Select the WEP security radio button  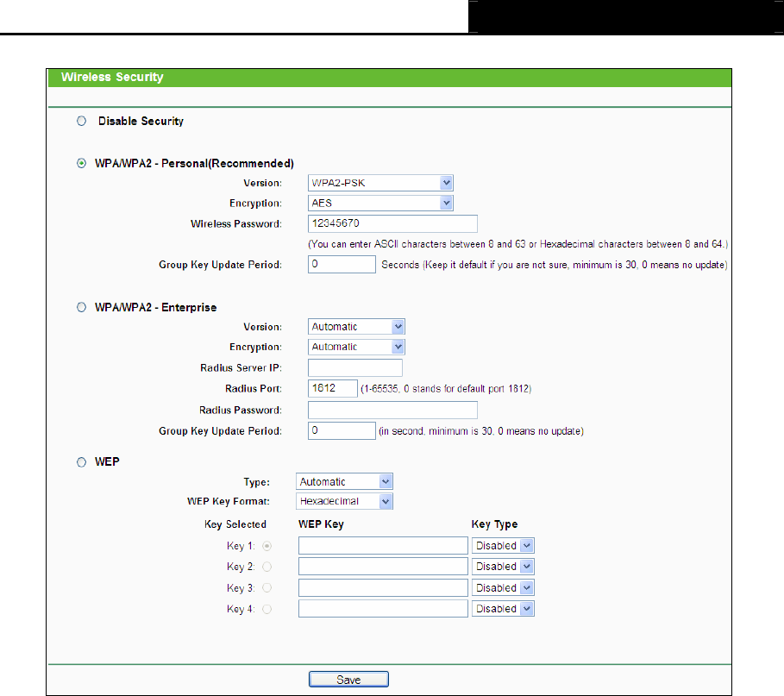[x=81, y=462]
